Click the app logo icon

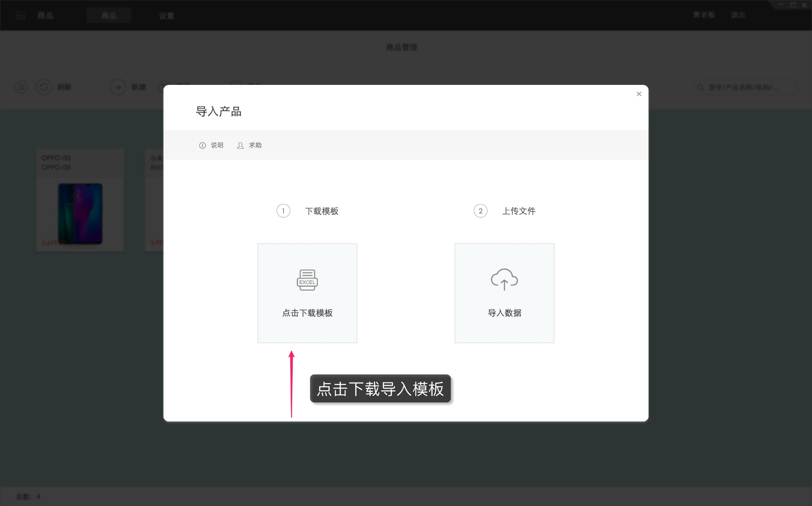point(20,15)
